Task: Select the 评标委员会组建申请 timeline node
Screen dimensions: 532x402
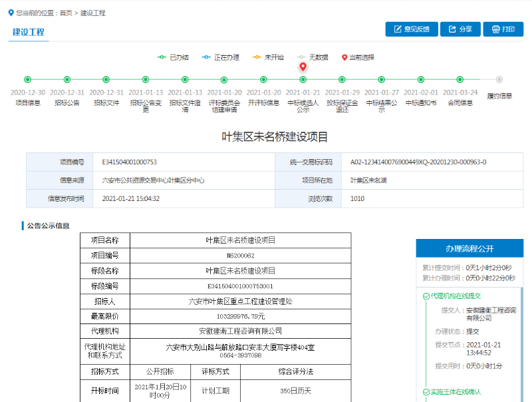Action: point(224,80)
